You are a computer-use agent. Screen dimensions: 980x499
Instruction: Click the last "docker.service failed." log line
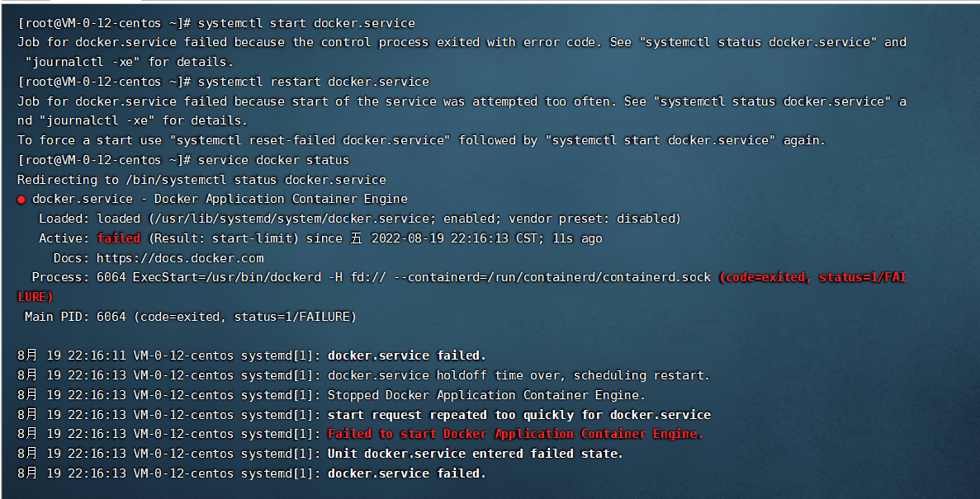[407, 473]
